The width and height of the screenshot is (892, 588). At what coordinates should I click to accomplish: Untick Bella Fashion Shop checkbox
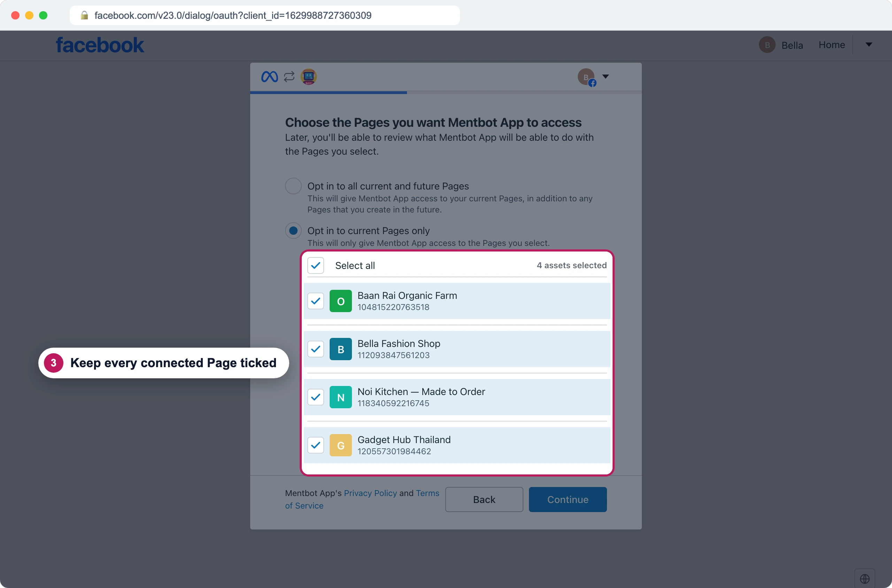pyautogui.click(x=315, y=349)
